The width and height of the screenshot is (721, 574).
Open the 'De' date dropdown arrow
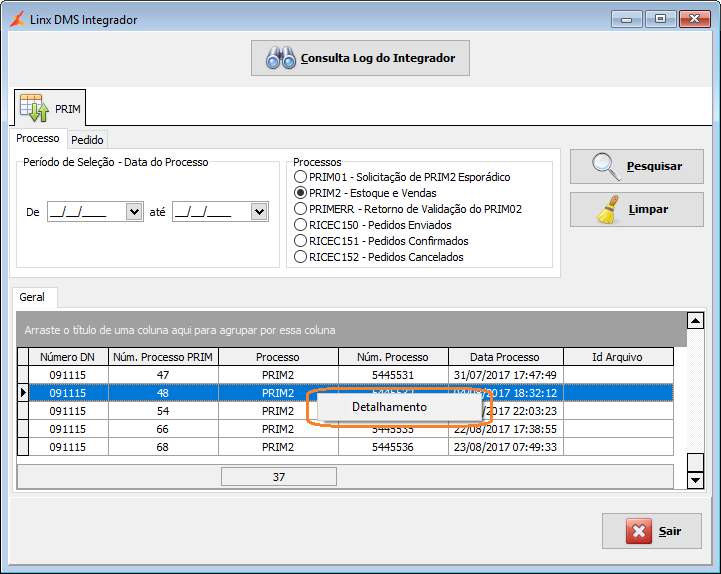coord(134,212)
